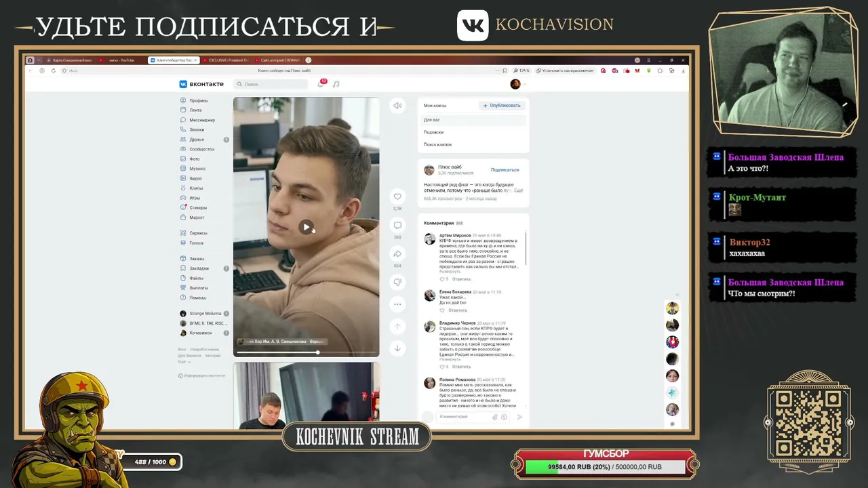Open Друзья friends list
This screenshot has height=488, width=868.
(197, 140)
